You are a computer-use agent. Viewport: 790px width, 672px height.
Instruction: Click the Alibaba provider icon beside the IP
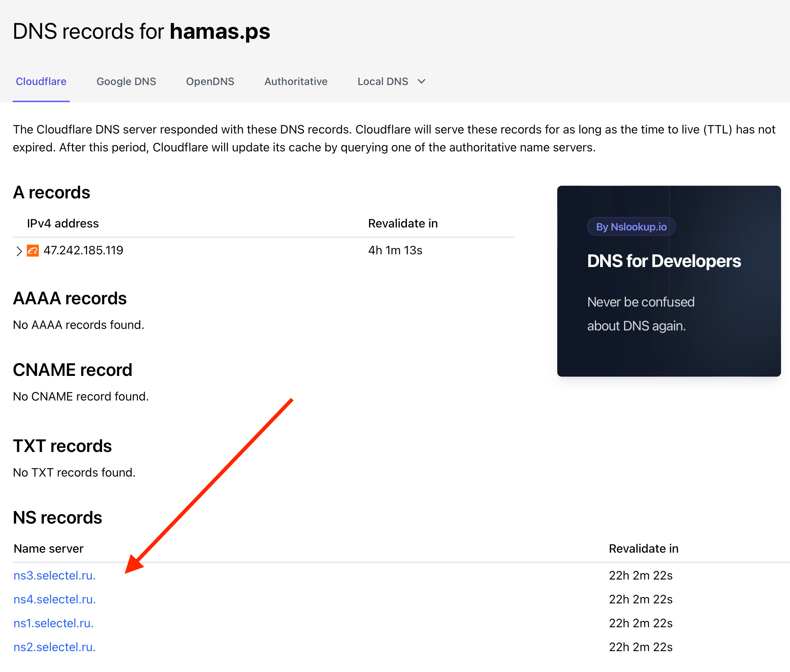point(33,251)
